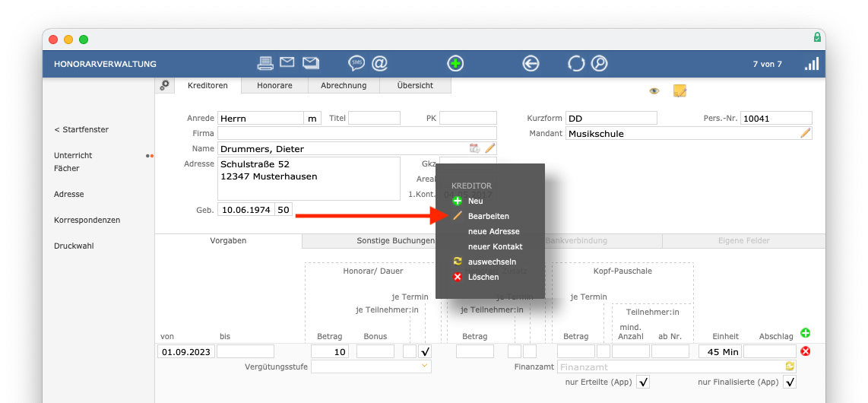Image resolution: width=868 pixels, height=403 pixels.
Task: Click the printer icon in the toolbar
Action: (266, 64)
